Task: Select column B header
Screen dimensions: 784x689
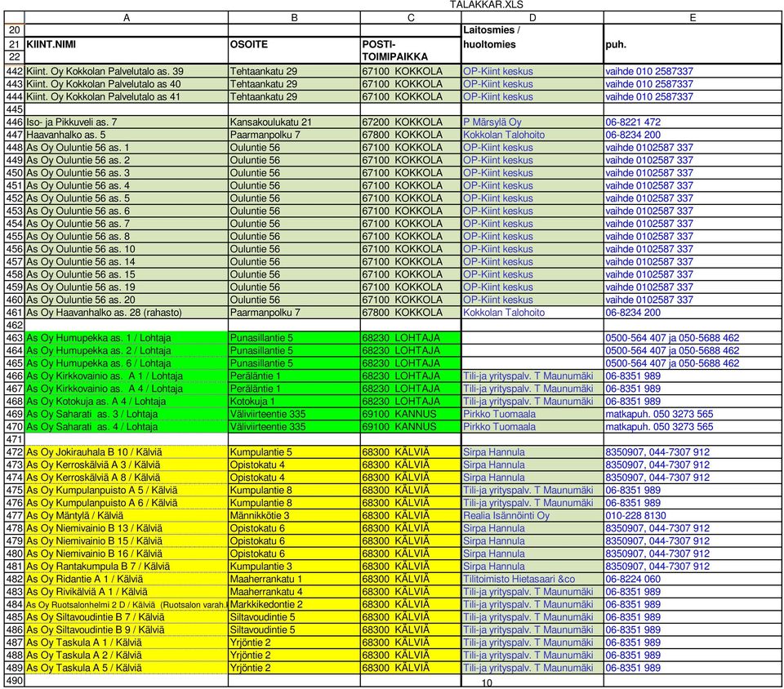Action: click(294, 17)
